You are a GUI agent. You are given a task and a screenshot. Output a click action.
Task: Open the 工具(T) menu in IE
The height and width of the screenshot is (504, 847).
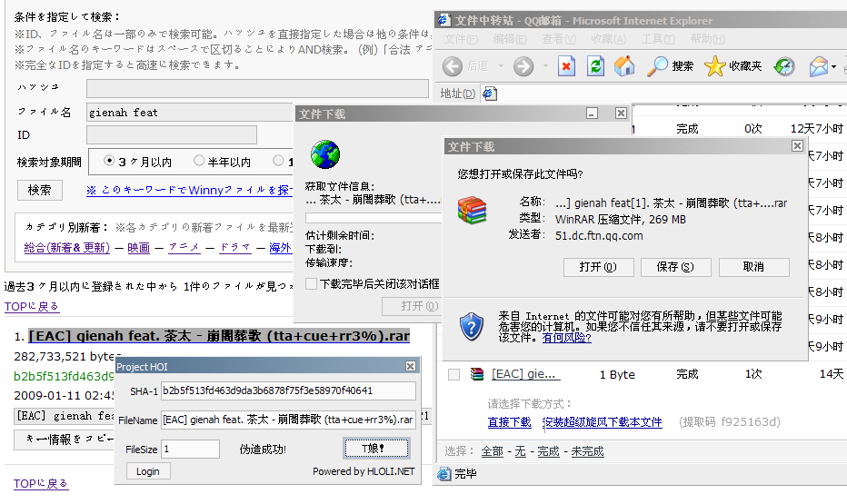pos(658,39)
